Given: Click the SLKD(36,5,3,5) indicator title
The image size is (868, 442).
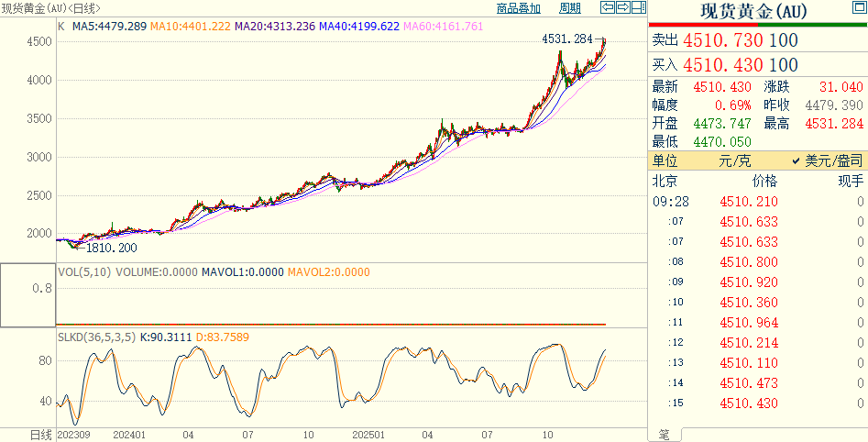Looking at the screenshot, I should point(94,337).
